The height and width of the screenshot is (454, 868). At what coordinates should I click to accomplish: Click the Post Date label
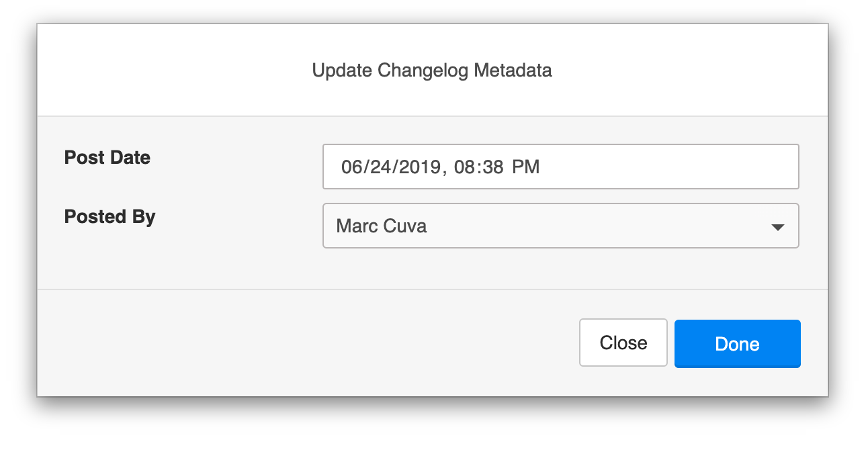tap(107, 158)
